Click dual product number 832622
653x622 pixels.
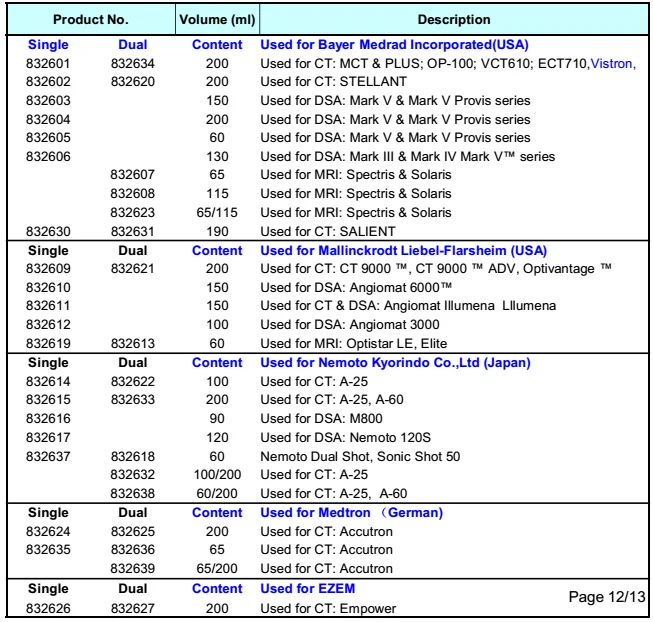click(133, 382)
